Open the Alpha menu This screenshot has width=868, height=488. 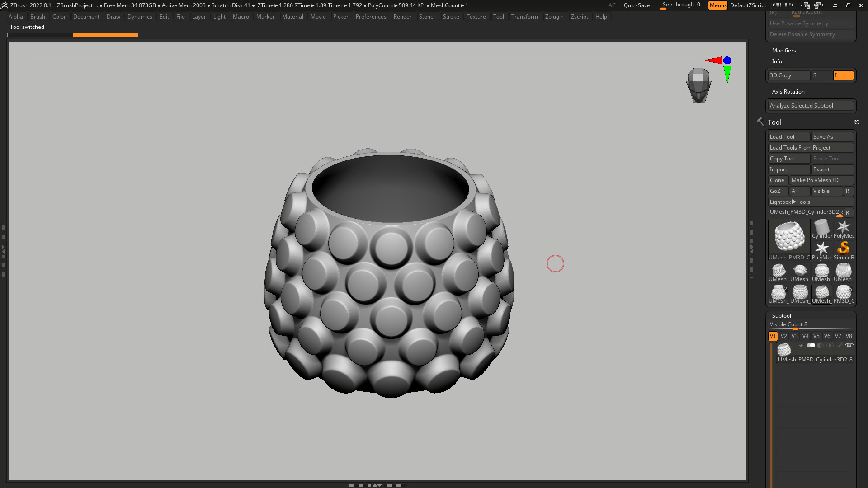(x=16, y=16)
